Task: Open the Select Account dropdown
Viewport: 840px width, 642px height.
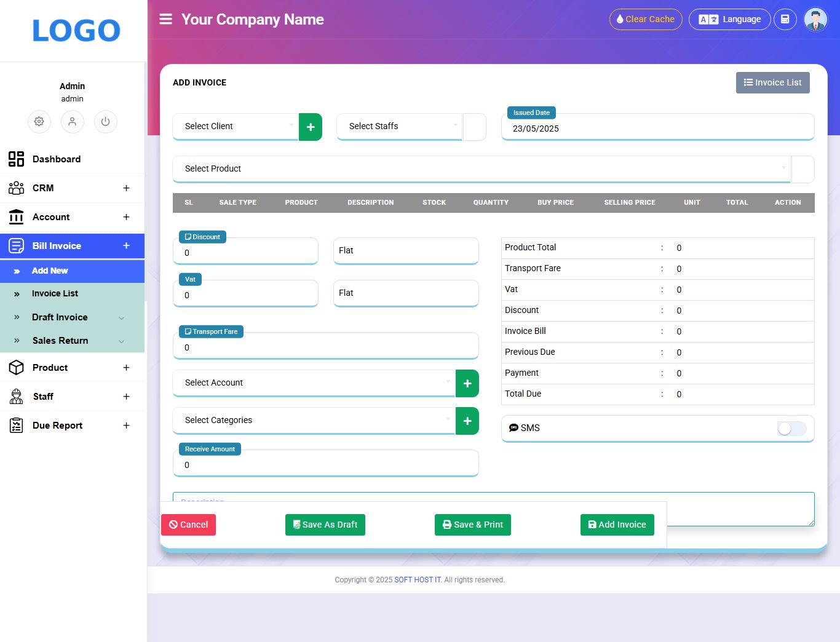Action: (314, 383)
